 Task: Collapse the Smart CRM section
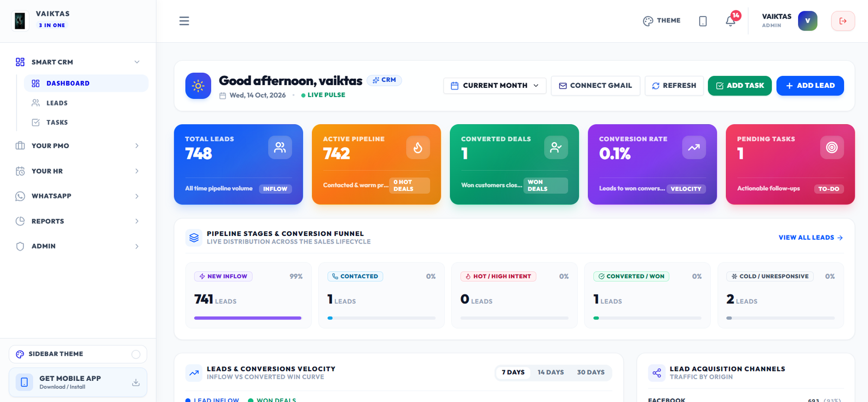pyautogui.click(x=137, y=62)
